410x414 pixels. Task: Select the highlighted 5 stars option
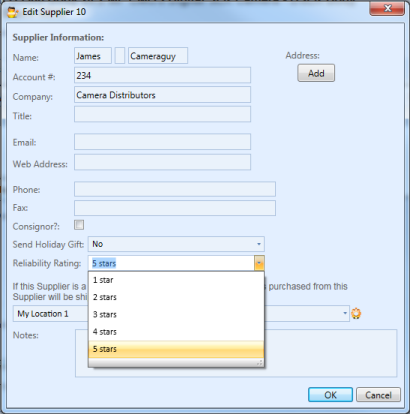pos(176,349)
